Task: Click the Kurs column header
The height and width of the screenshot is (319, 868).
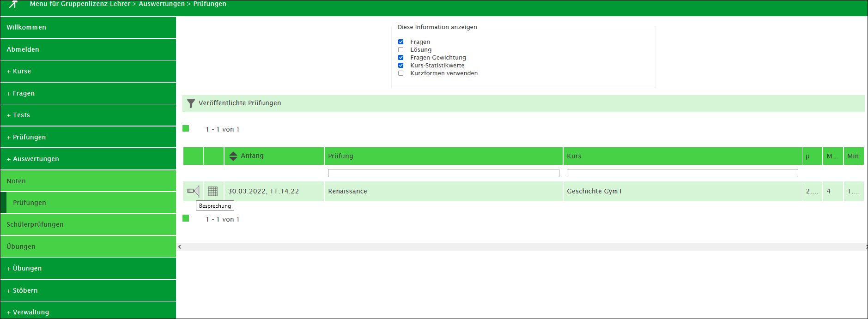Action: [x=682, y=156]
